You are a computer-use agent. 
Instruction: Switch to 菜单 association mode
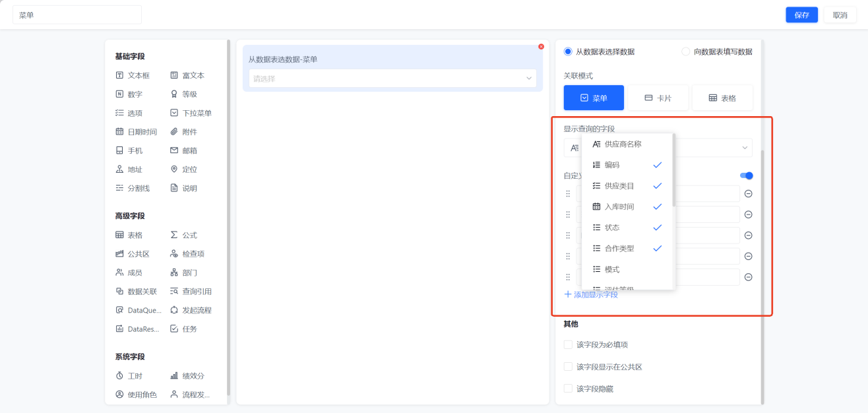[x=594, y=98]
